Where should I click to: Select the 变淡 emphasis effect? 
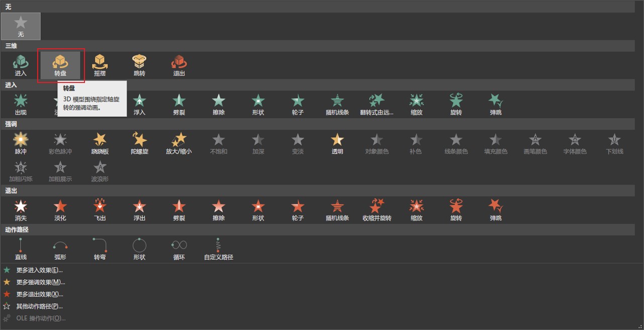click(298, 143)
